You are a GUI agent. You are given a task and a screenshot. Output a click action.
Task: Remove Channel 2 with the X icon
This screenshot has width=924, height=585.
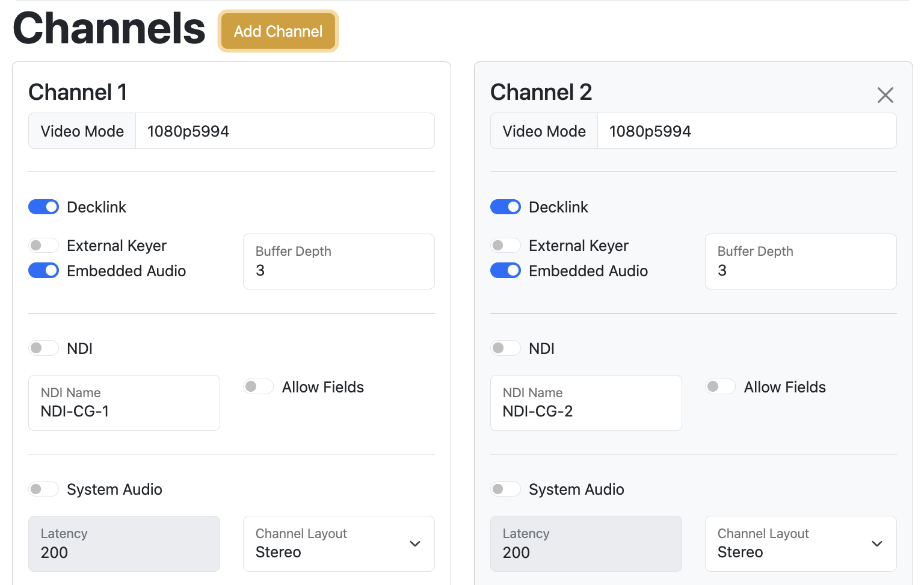[885, 95]
